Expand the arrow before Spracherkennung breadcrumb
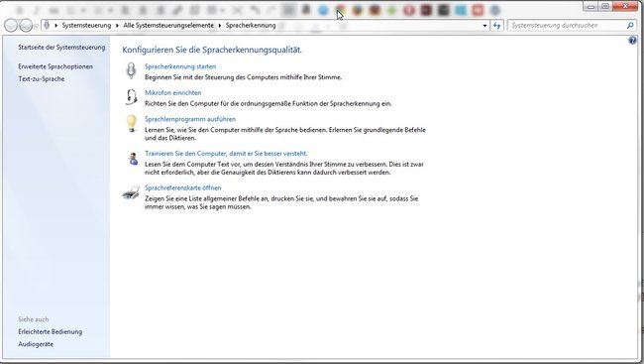The image size is (644, 364). coord(220,26)
